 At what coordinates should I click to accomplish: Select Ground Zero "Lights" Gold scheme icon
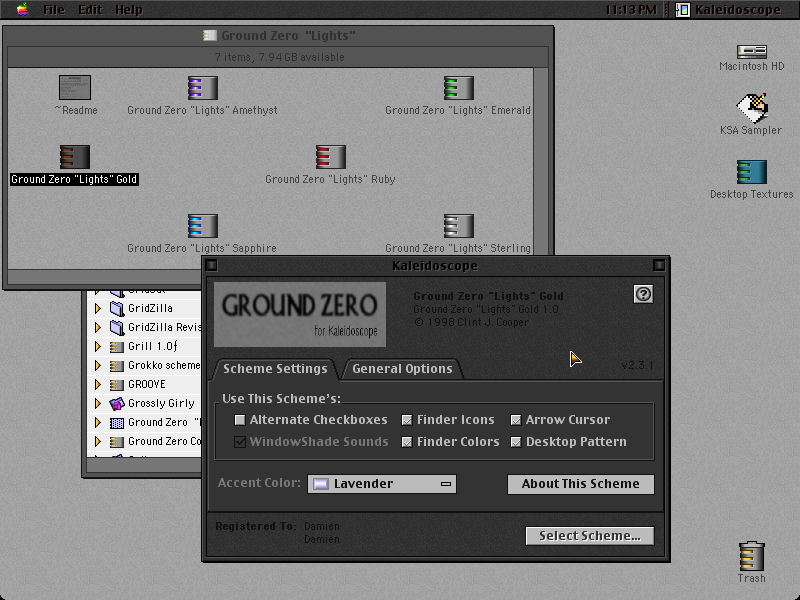click(x=75, y=157)
